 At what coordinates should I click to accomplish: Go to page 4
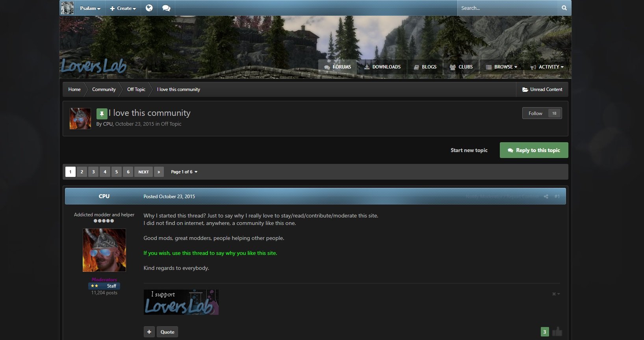click(105, 172)
